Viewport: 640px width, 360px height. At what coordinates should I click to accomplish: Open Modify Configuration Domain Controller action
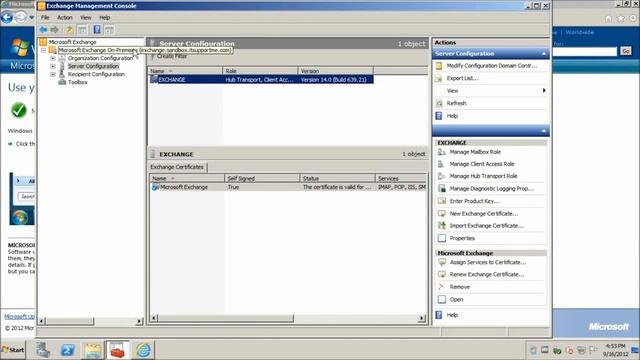click(x=491, y=66)
